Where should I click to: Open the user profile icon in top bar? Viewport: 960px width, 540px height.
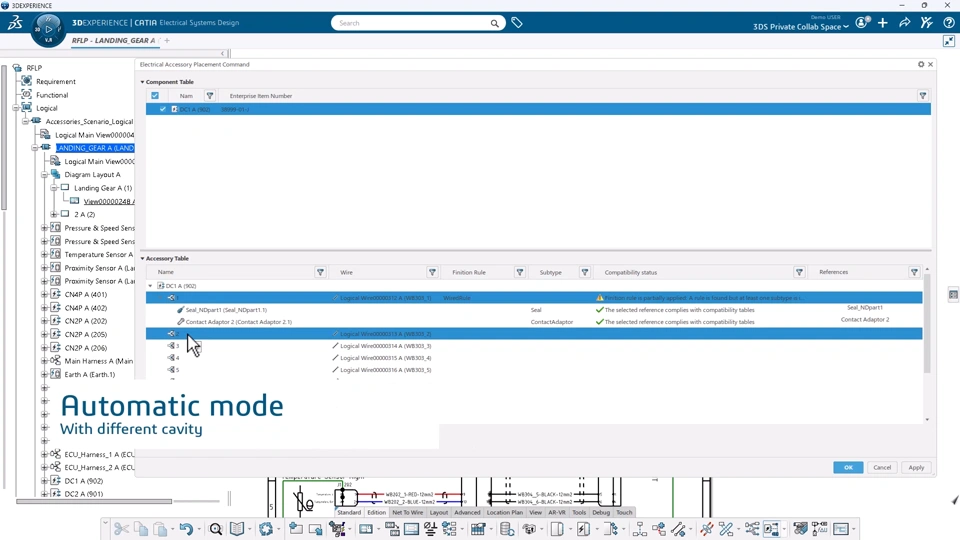pos(862,23)
